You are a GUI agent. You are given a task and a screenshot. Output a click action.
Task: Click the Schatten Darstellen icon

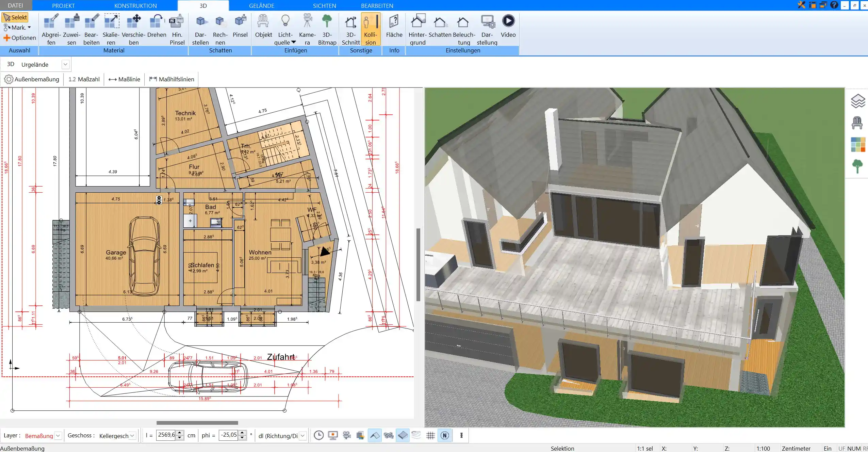click(200, 30)
